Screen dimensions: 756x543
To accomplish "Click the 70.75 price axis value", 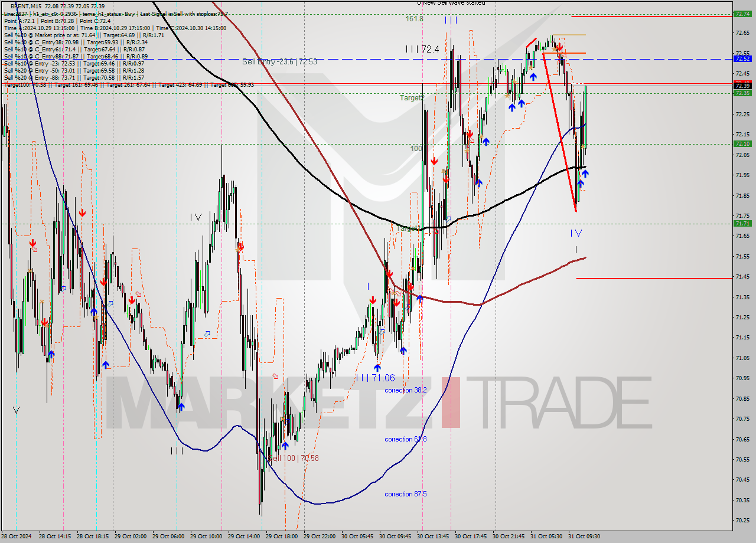I will pyautogui.click(x=742, y=418).
